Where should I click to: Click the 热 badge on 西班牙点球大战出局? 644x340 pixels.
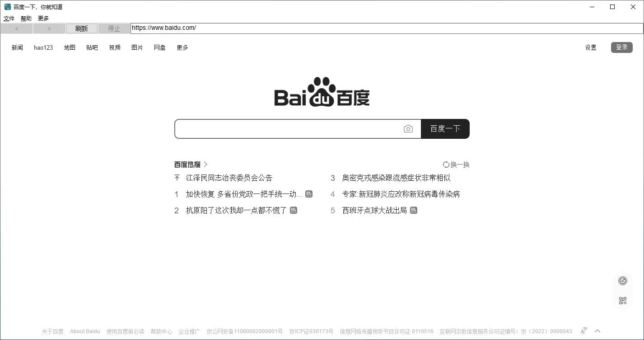pos(414,210)
